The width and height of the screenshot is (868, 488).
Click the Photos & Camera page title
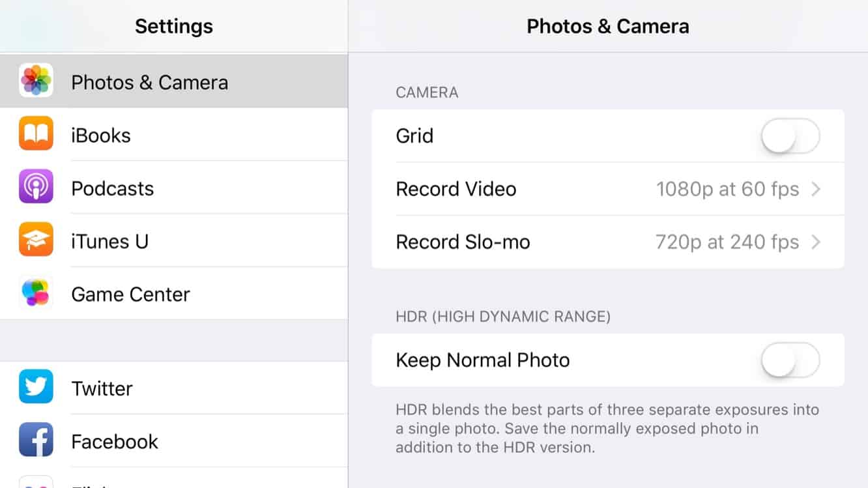point(607,26)
